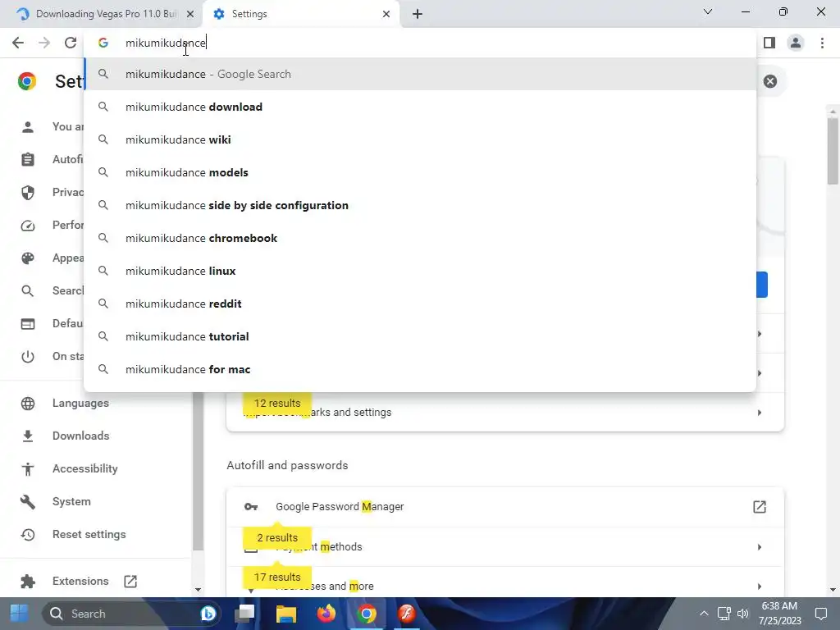Click the Extensions external link icon

coord(130,582)
